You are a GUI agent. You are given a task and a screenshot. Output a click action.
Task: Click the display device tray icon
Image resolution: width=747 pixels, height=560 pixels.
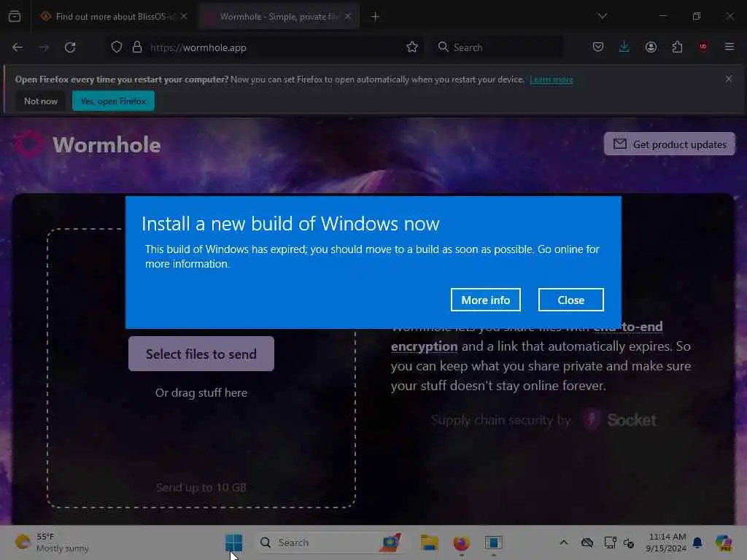pos(611,542)
